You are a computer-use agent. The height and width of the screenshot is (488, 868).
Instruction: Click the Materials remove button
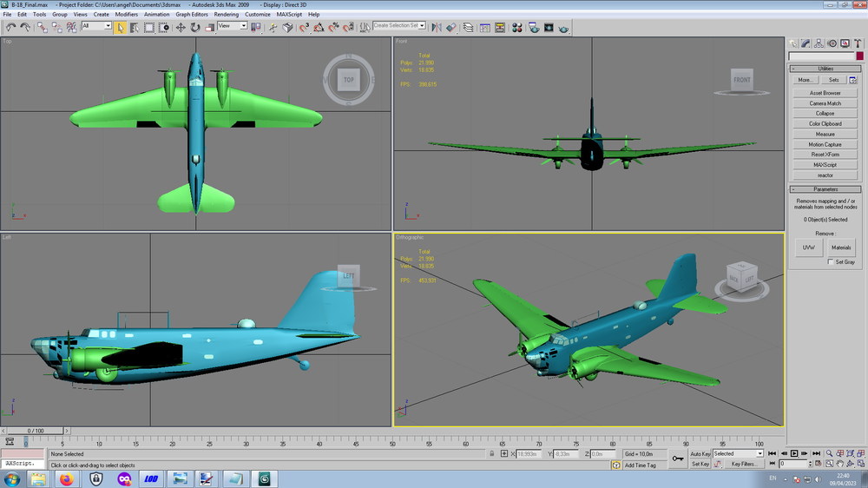pos(841,247)
